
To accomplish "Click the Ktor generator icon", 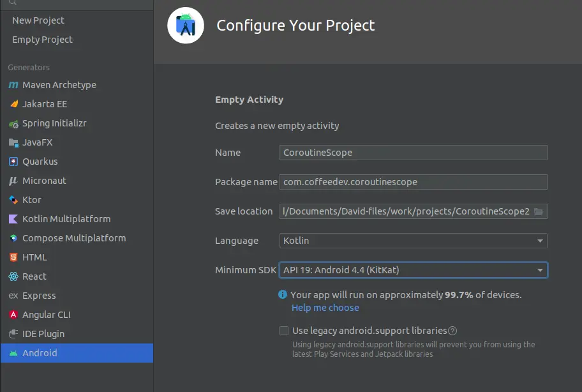I will (x=13, y=200).
